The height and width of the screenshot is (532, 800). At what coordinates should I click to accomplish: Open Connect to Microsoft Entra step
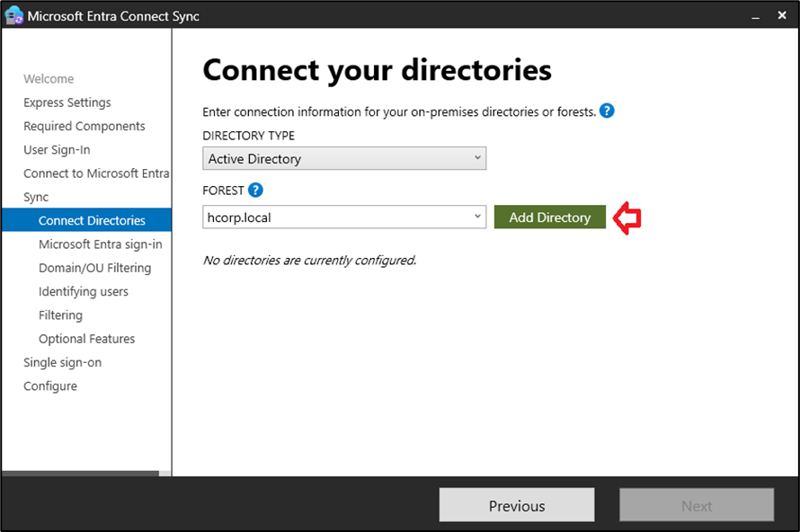click(x=96, y=173)
